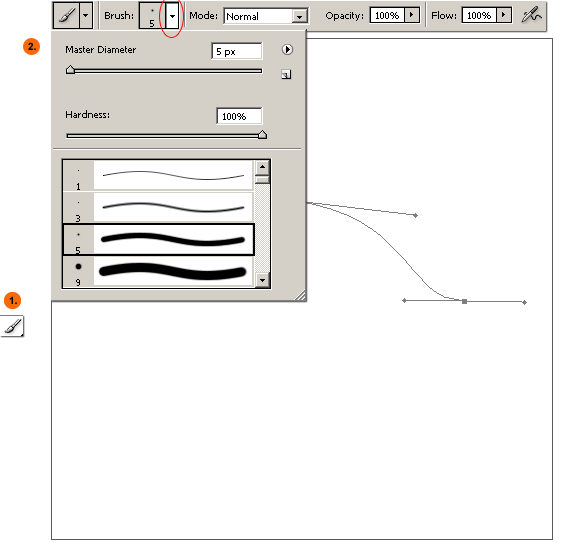Click the square path anchor point
This screenshot has height=543, width=562.
[465, 301]
